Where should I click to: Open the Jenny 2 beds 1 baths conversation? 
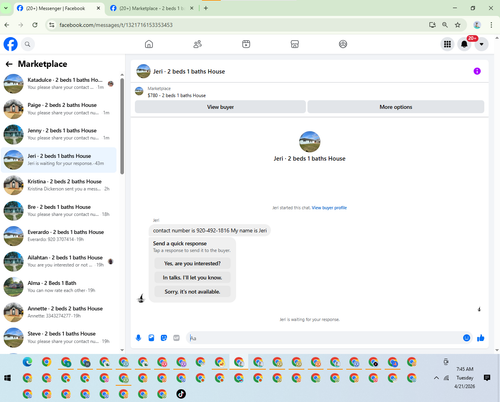click(x=59, y=134)
